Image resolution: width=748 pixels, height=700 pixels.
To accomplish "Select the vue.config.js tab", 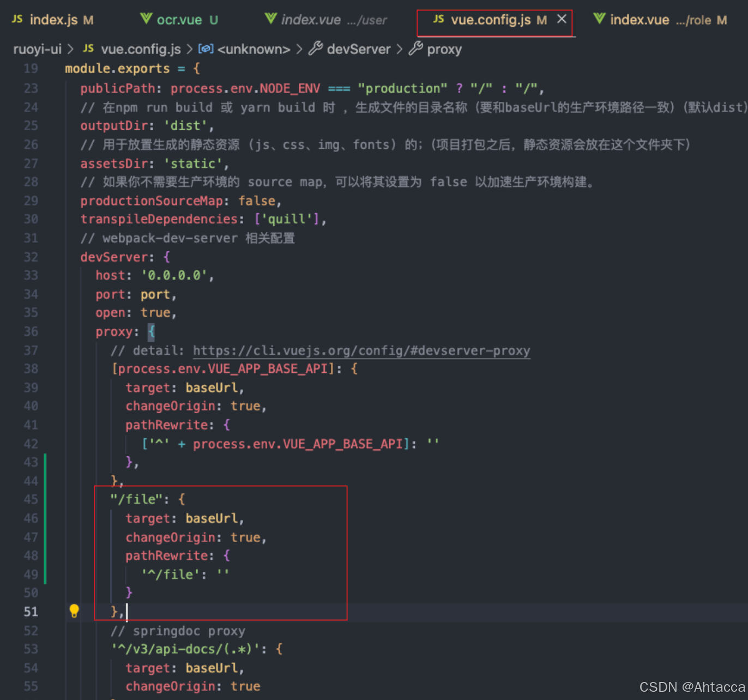I will 494,20.
